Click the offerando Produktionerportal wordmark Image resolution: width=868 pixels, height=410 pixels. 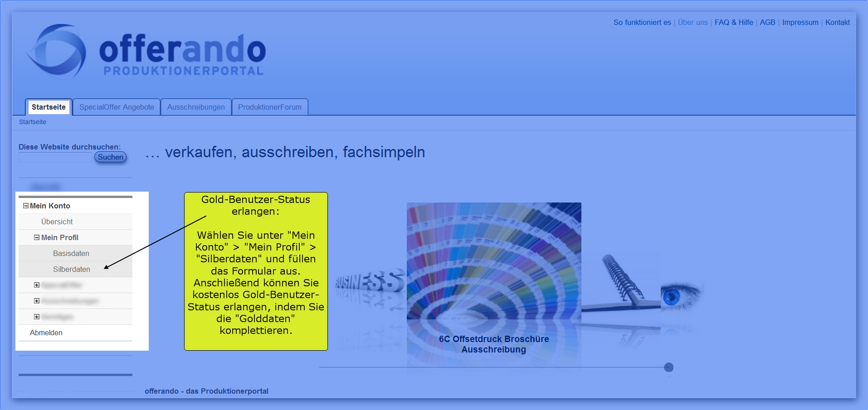[x=182, y=54]
